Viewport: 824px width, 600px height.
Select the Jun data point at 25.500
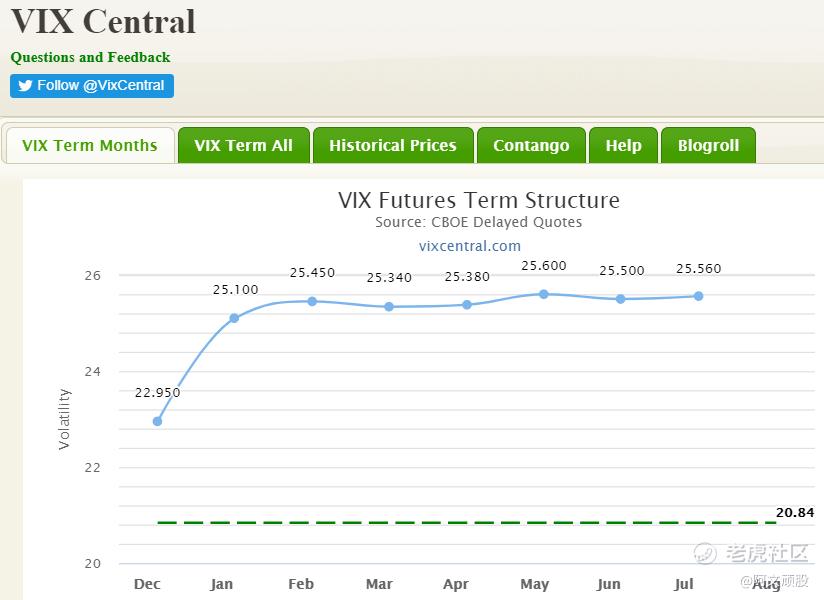tap(621, 299)
